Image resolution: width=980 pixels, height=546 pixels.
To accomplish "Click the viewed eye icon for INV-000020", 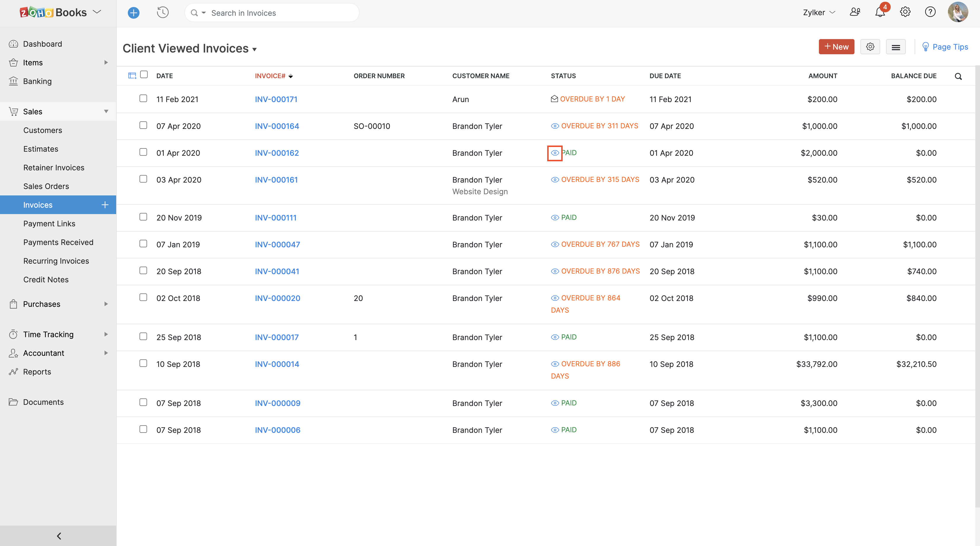I will click(555, 298).
